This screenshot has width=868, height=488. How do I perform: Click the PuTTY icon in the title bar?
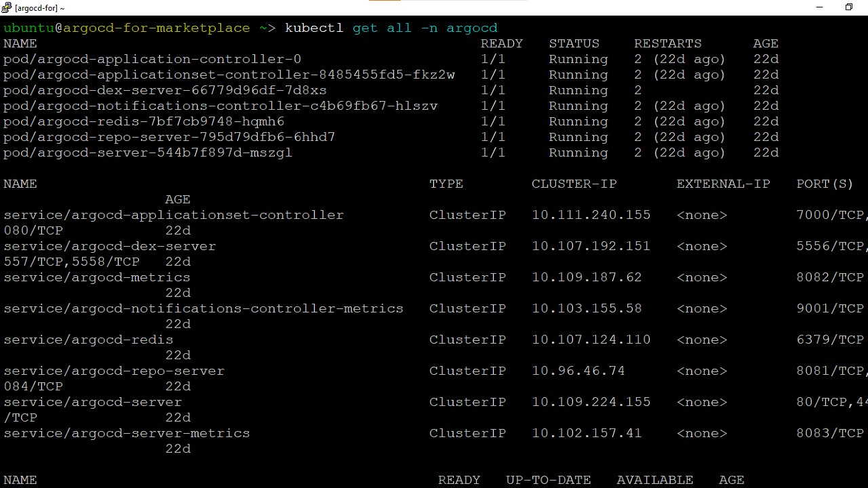coord(7,7)
